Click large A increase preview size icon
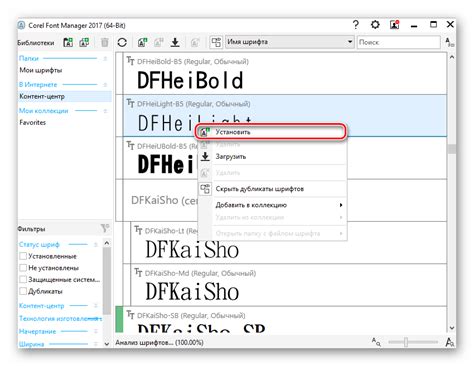The width and height of the screenshot is (474, 366). pyautogui.click(x=450, y=342)
